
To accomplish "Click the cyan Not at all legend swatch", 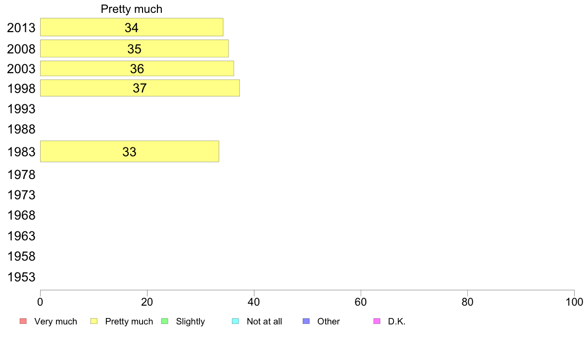I will [x=236, y=321].
